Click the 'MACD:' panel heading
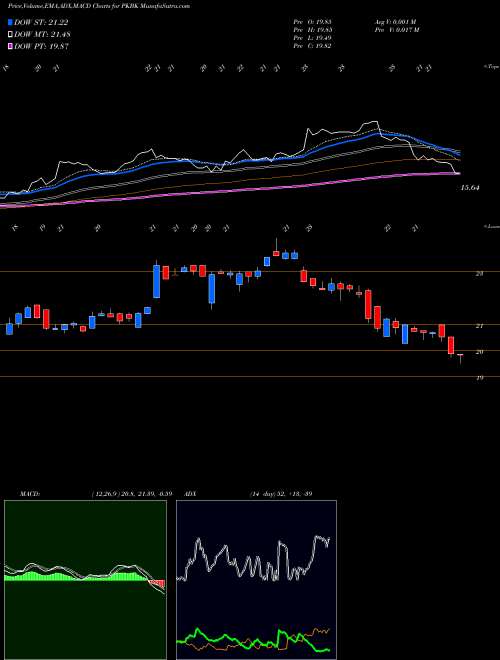Viewport: 500px width, 660px height. tap(30, 494)
